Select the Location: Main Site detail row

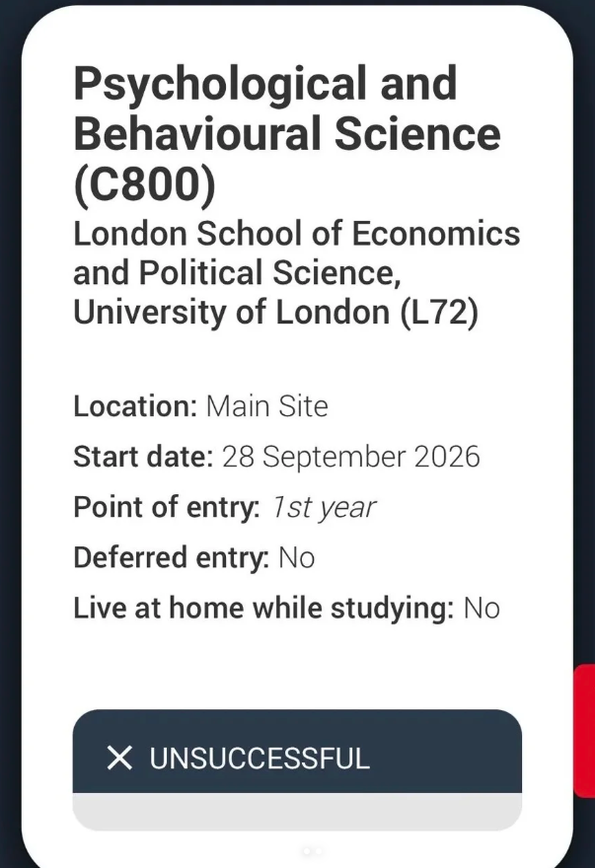coord(197,405)
